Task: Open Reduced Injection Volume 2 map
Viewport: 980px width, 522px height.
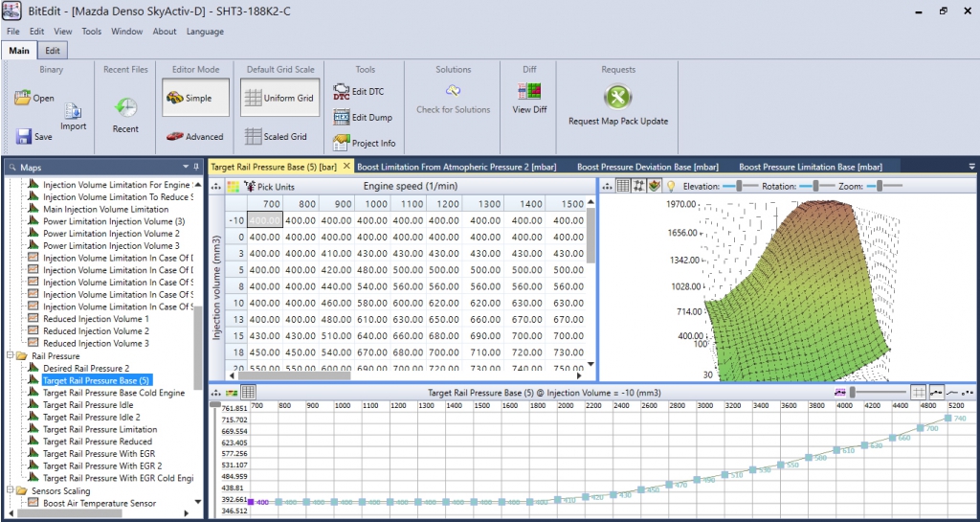Action: [x=96, y=331]
